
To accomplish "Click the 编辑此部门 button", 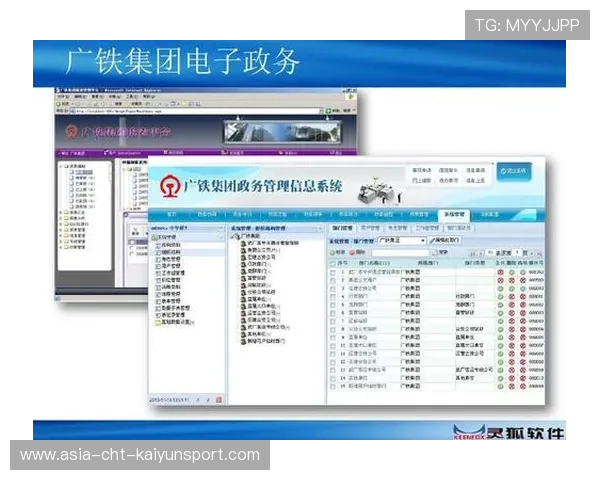I will tap(445, 240).
